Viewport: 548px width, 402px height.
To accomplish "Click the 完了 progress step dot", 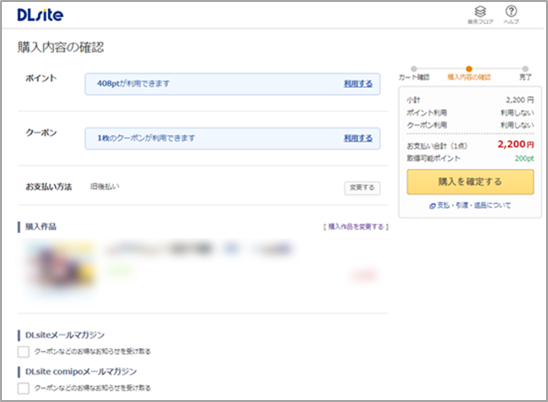I will 525,69.
